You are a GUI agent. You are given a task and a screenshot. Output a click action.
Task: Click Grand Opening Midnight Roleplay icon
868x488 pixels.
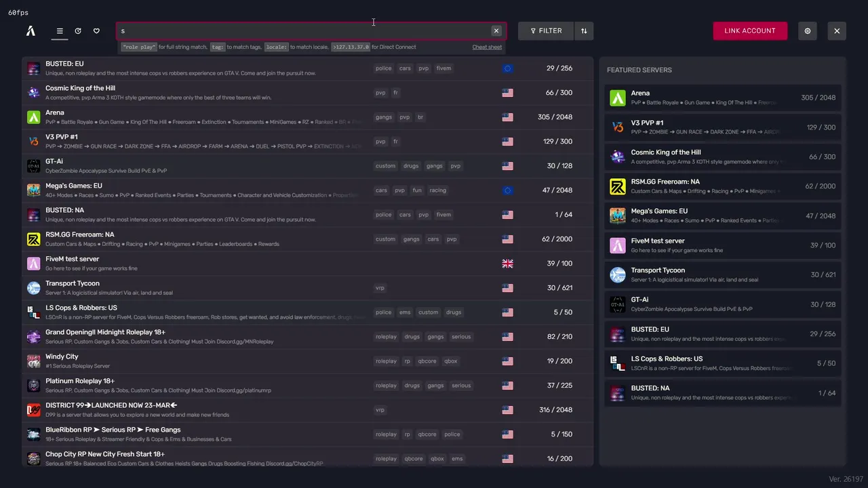pyautogui.click(x=33, y=337)
